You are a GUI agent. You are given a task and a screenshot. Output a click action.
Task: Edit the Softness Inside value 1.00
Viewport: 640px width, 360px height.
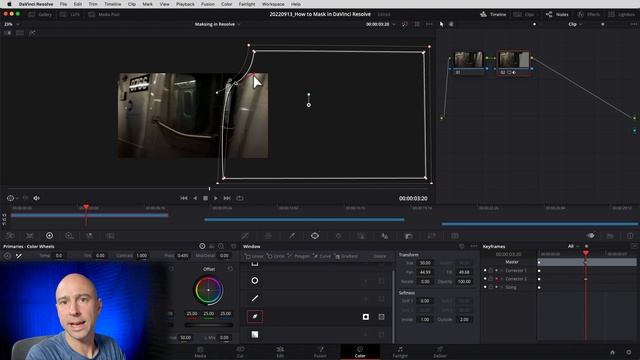click(x=425, y=320)
